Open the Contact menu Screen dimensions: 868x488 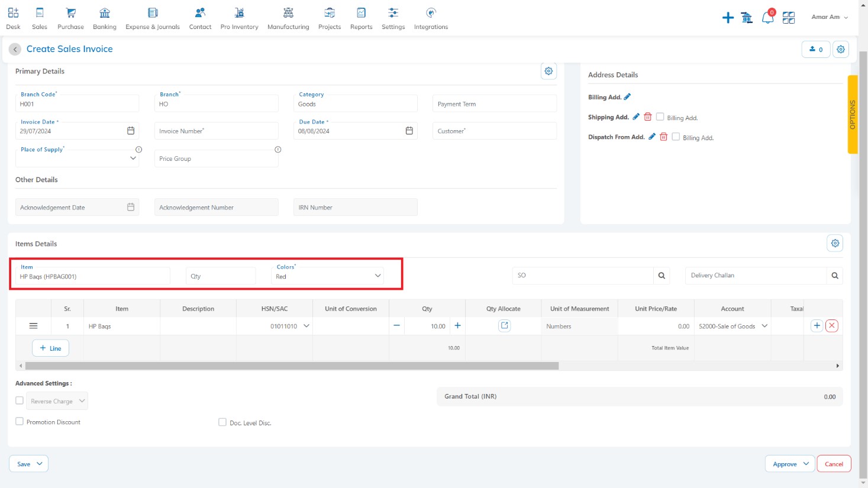tap(200, 18)
